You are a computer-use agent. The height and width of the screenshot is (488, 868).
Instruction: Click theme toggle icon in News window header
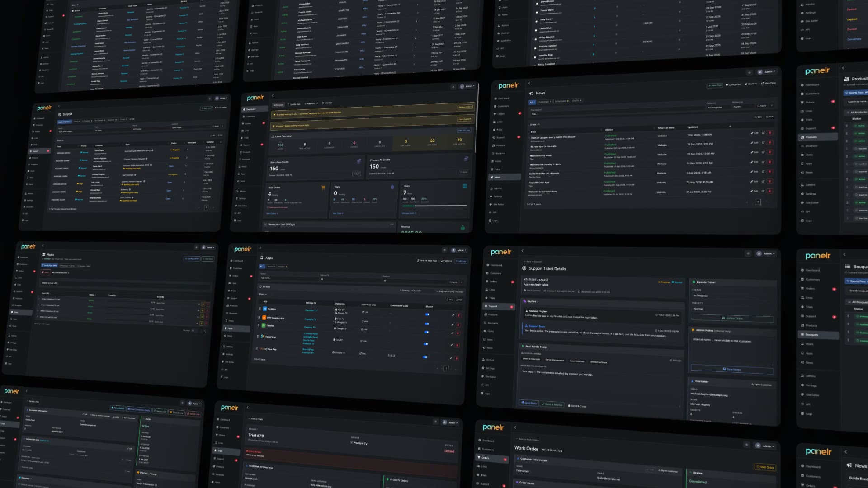tap(749, 72)
